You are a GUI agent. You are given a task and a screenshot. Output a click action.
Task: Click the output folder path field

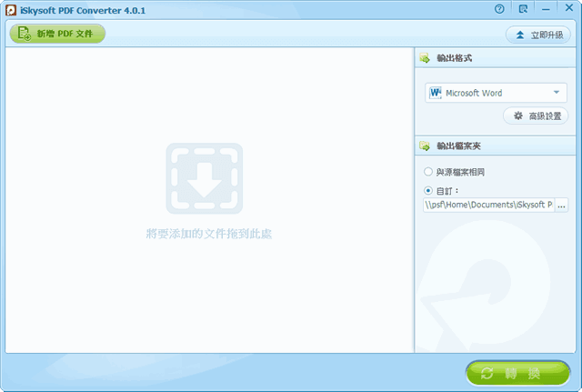tap(489, 205)
